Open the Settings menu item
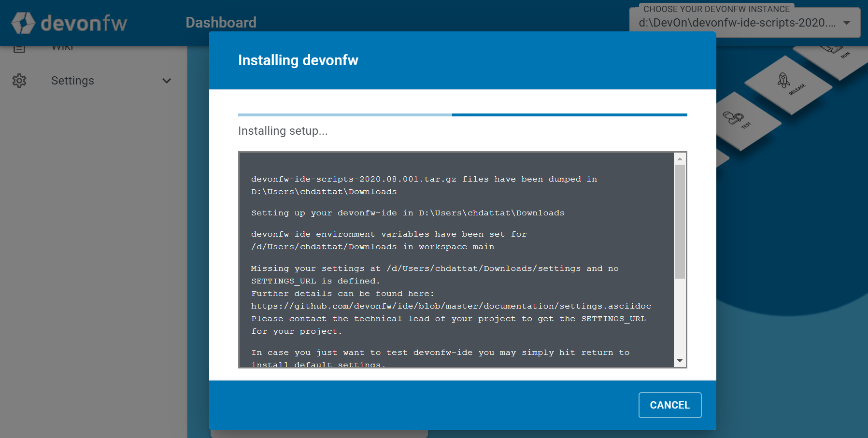 click(x=72, y=81)
